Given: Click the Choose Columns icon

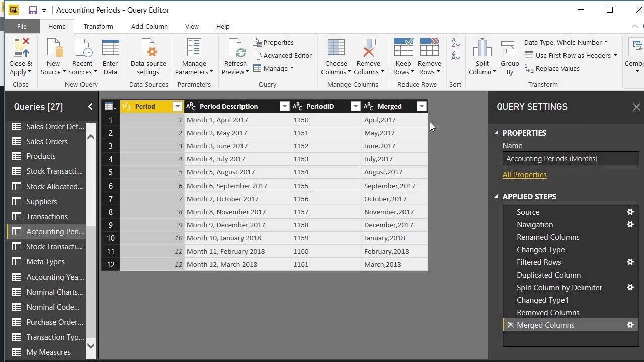Looking at the screenshot, I should click(336, 48).
